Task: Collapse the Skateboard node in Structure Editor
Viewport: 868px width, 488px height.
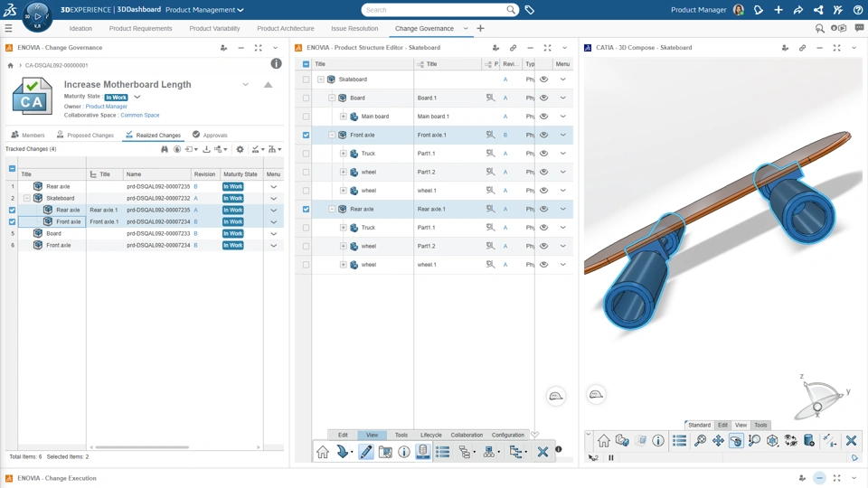Action: (x=320, y=80)
